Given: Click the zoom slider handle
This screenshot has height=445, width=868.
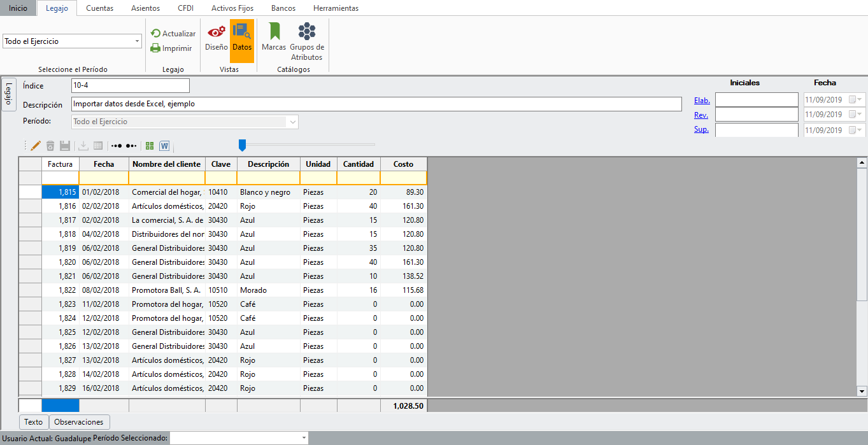Looking at the screenshot, I should pos(242,146).
